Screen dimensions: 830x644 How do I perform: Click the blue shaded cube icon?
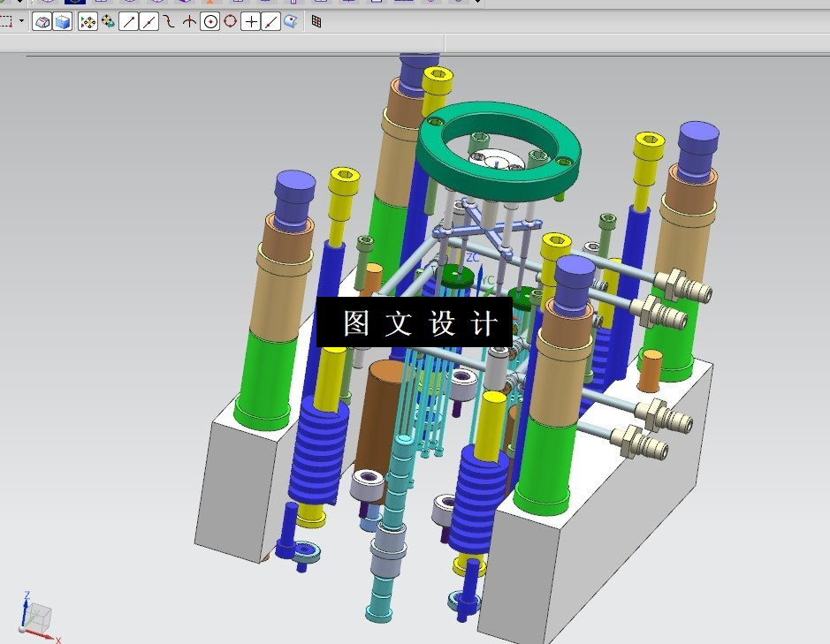(x=63, y=22)
